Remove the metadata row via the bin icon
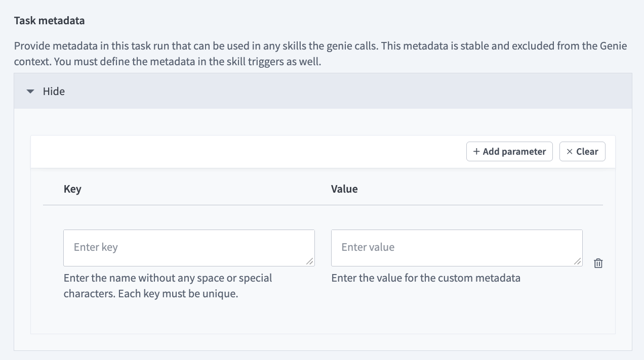Viewport: 644px width, 360px height. coord(598,263)
